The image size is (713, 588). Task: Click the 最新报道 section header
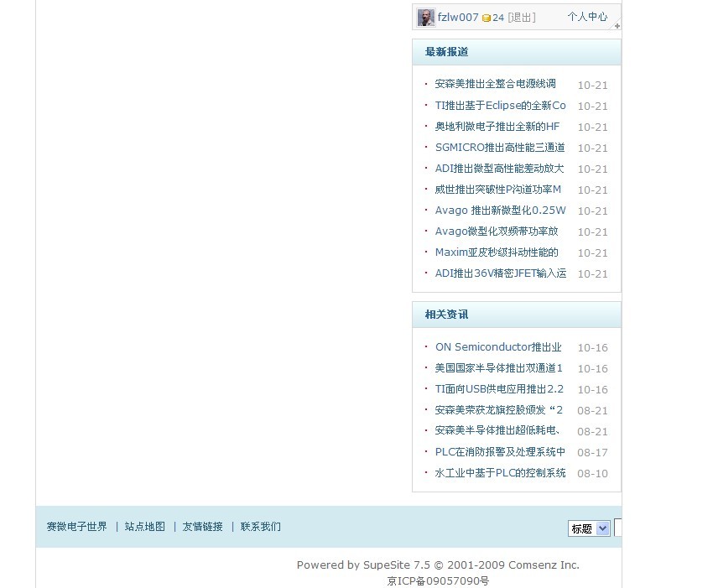(445, 52)
